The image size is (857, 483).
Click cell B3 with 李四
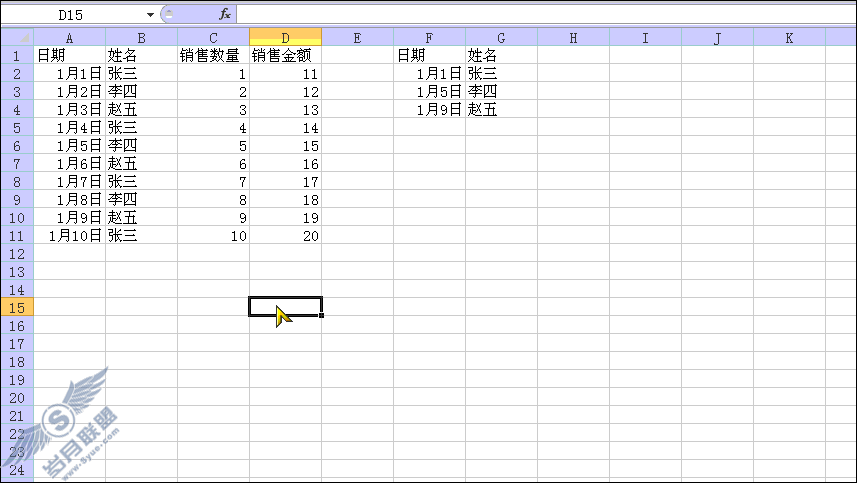(142, 91)
